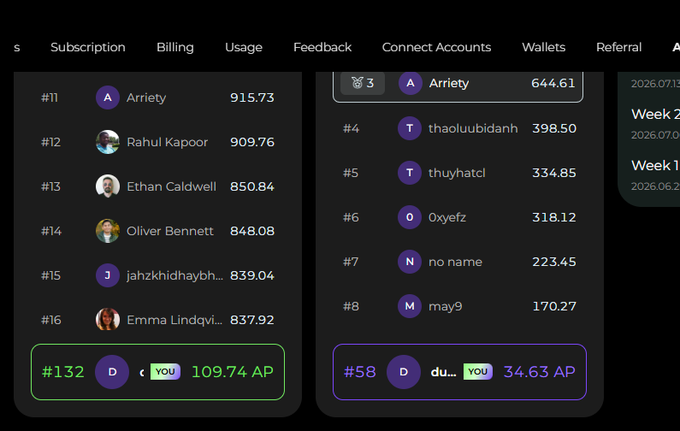Open the Subscription tab
Screen dimensions: 680x431
(x=88, y=47)
